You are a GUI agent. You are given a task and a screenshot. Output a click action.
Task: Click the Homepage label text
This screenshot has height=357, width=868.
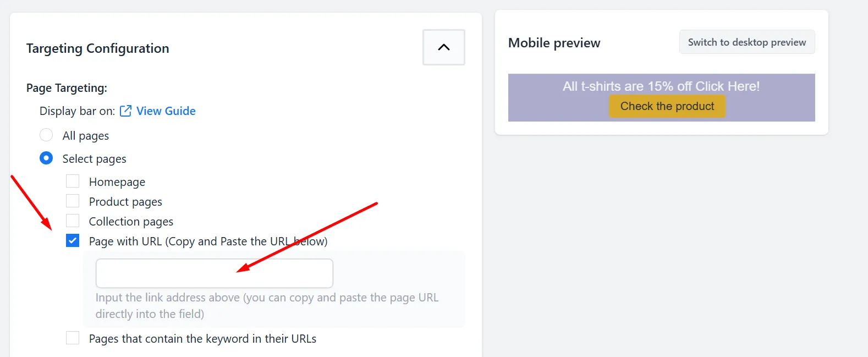(x=117, y=182)
